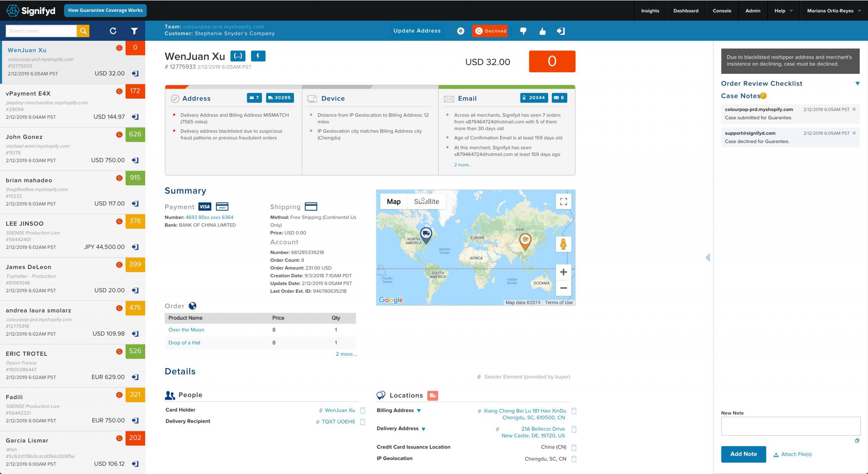Viewport: 868px width, 474px height.
Task: Open the Dashboard menu item
Action: [686, 11]
